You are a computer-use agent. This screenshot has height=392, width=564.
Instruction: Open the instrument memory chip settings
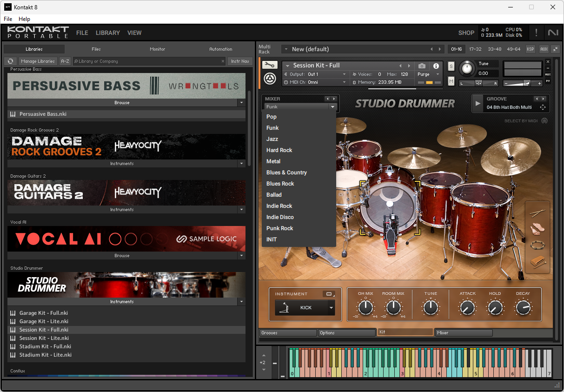(329, 294)
